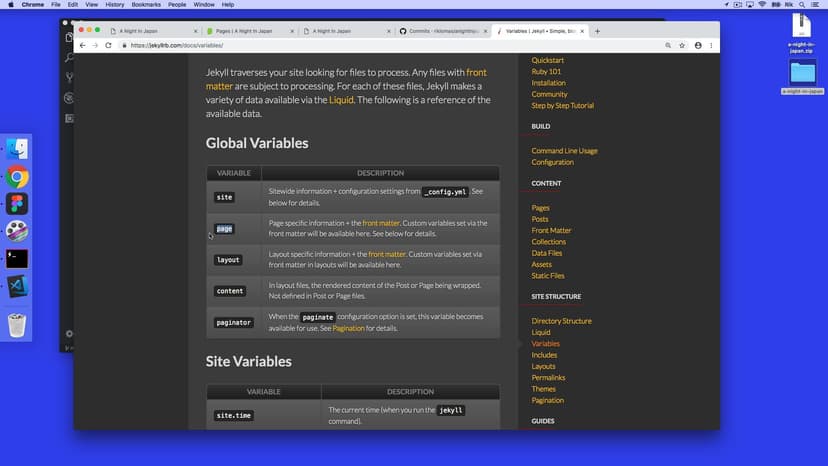Open the Chrome profile avatar icon
Viewport: 828px width, 466px height.
pyautogui.click(x=696, y=46)
